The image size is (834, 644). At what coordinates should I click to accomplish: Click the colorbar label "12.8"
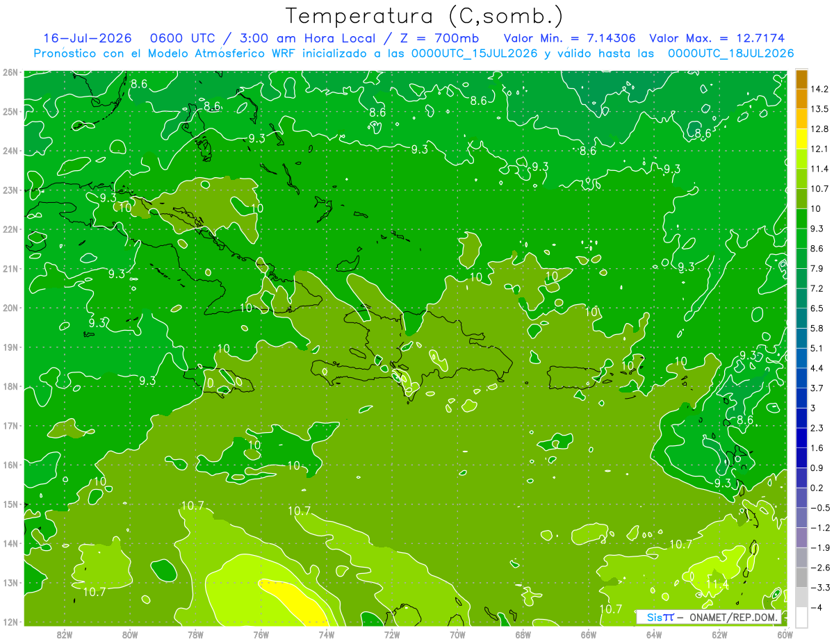[821, 129]
